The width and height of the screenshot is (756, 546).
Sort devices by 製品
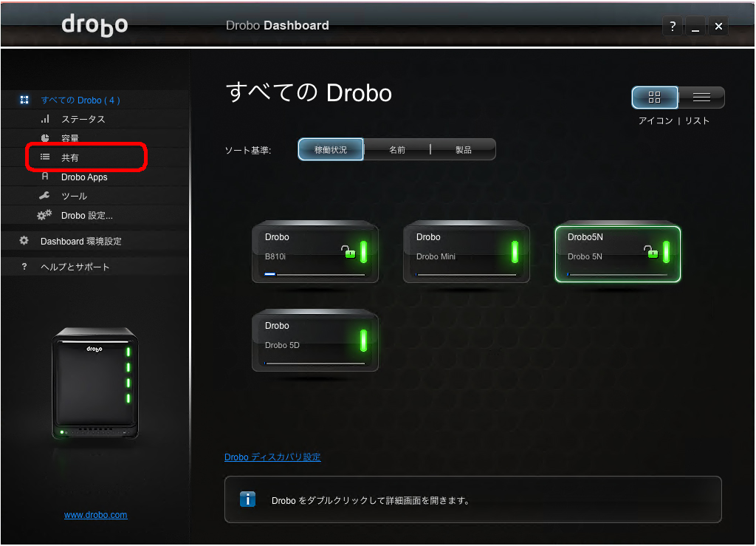tap(464, 149)
